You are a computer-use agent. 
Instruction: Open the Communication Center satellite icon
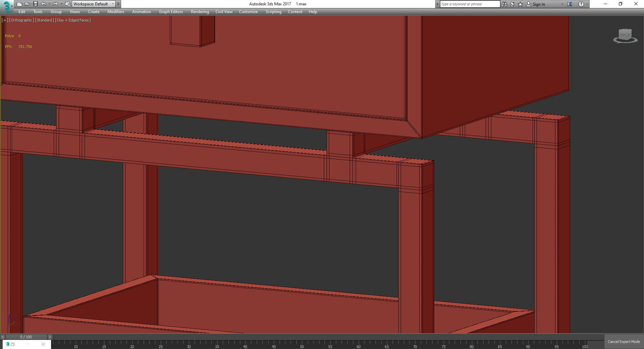pyautogui.click(x=512, y=4)
